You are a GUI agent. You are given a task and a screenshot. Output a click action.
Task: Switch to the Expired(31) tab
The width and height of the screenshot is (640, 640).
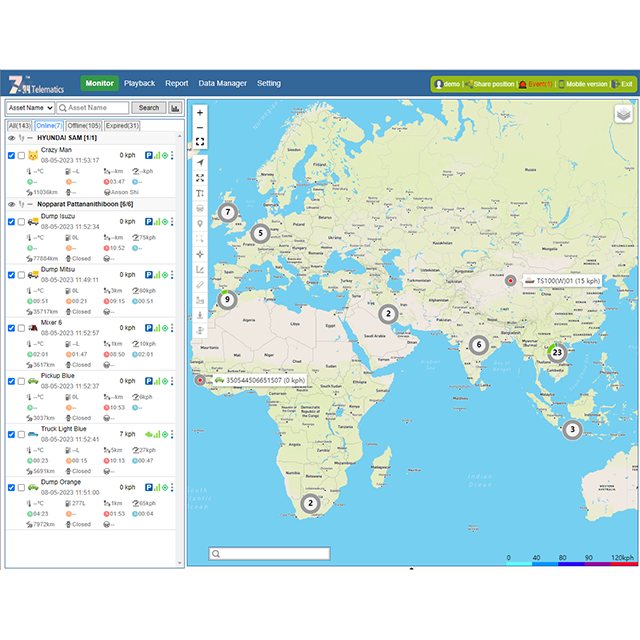coord(122,126)
